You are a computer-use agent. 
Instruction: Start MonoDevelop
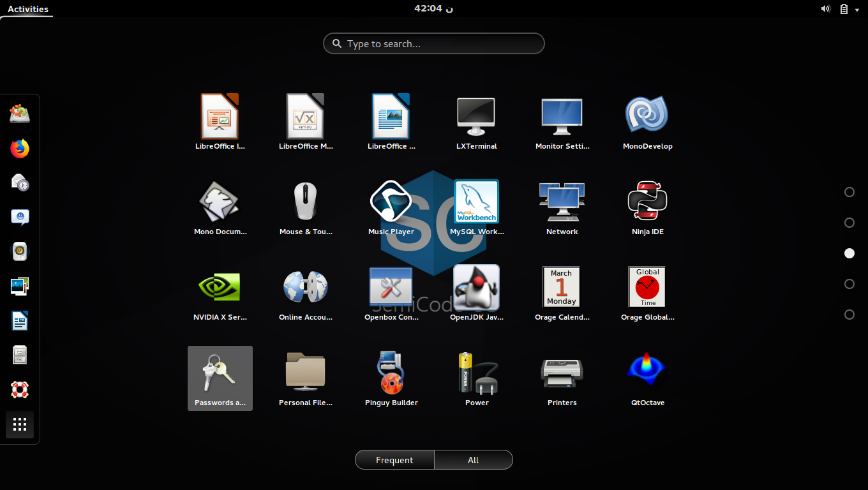click(x=648, y=121)
